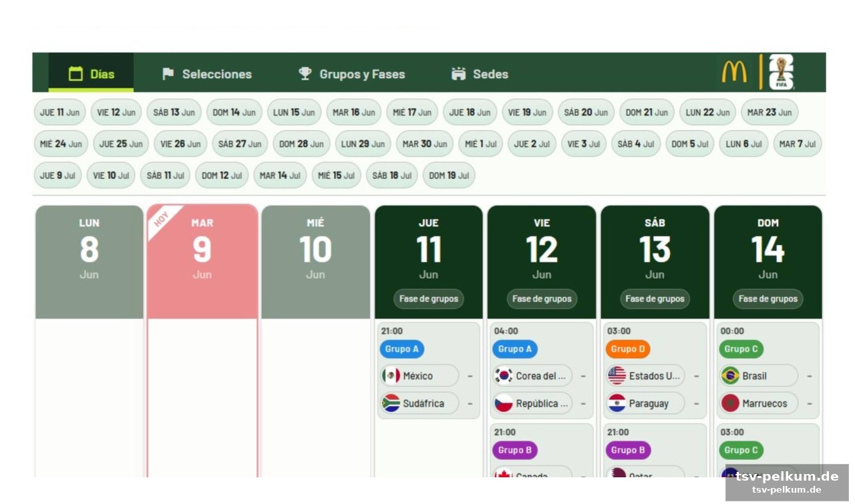Open the Días tab
The image size is (855, 504).
point(91,73)
